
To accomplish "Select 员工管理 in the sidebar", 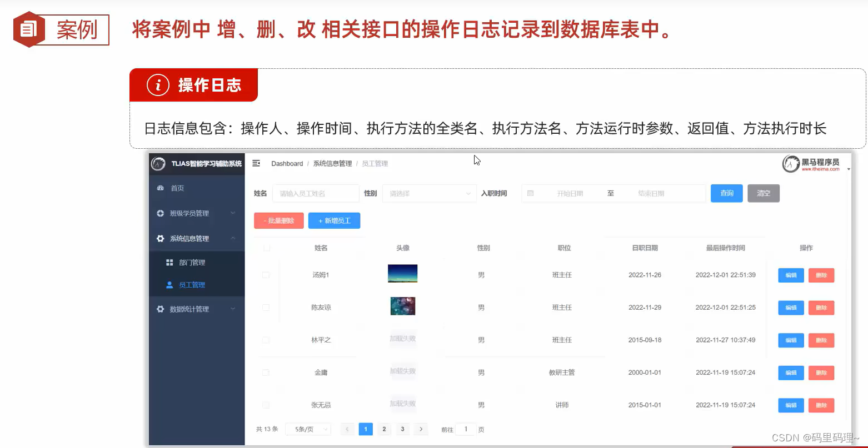I will 197,285.
